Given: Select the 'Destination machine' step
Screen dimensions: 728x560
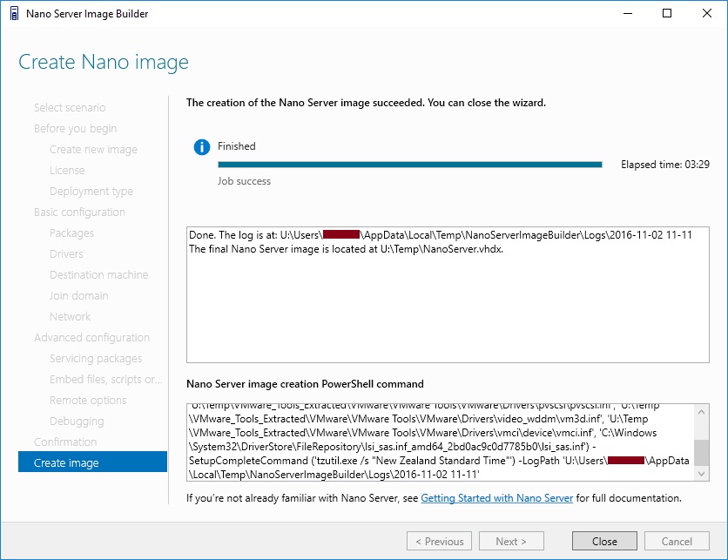Looking at the screenshot, I should coord(99,275).
